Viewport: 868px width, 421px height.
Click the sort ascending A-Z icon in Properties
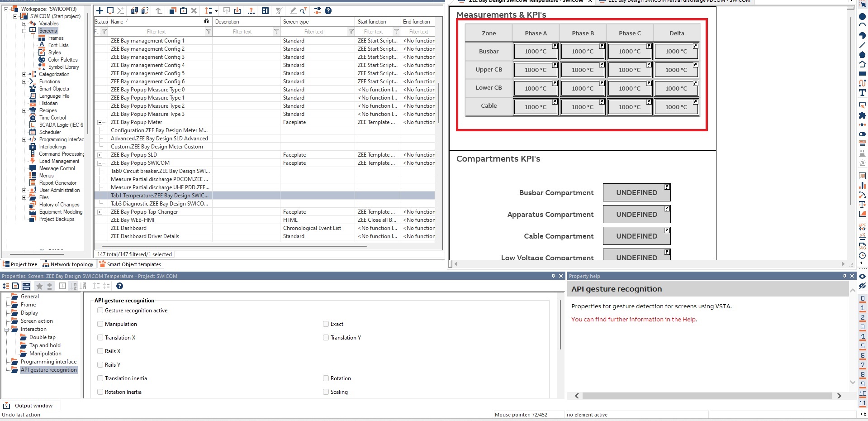(x=74, y=286)
